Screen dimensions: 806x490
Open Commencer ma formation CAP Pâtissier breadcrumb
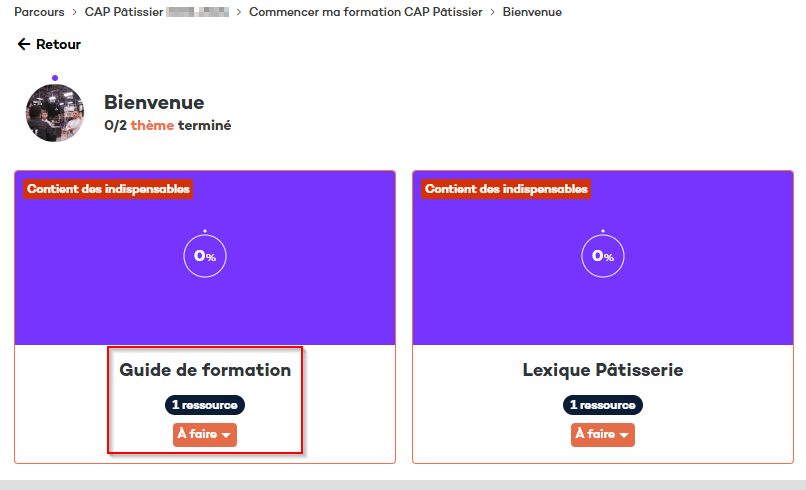pos(365,12)
